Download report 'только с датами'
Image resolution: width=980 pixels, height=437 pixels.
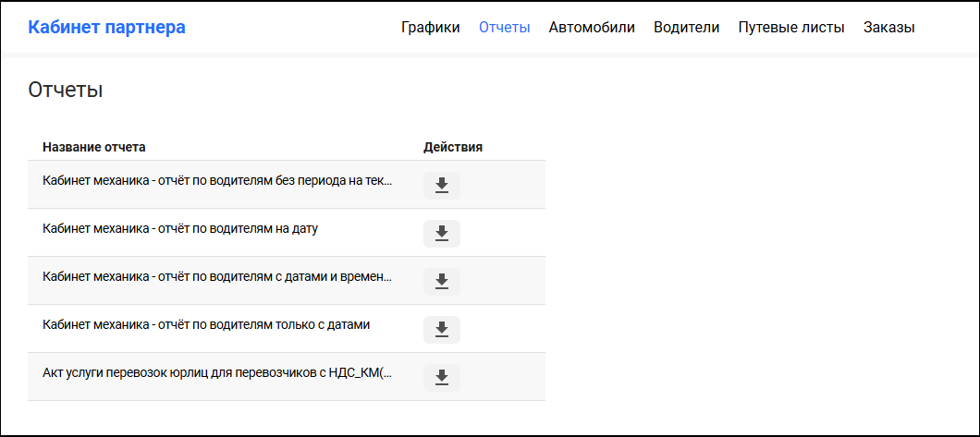click(x=441, y=330)
